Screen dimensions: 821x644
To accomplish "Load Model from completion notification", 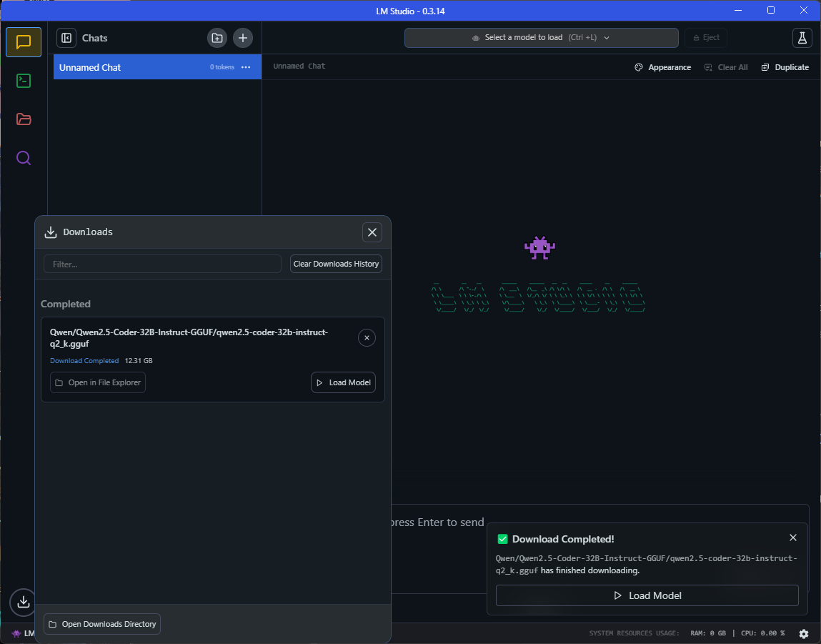I will pyautogui.click(x=647, y=596).
